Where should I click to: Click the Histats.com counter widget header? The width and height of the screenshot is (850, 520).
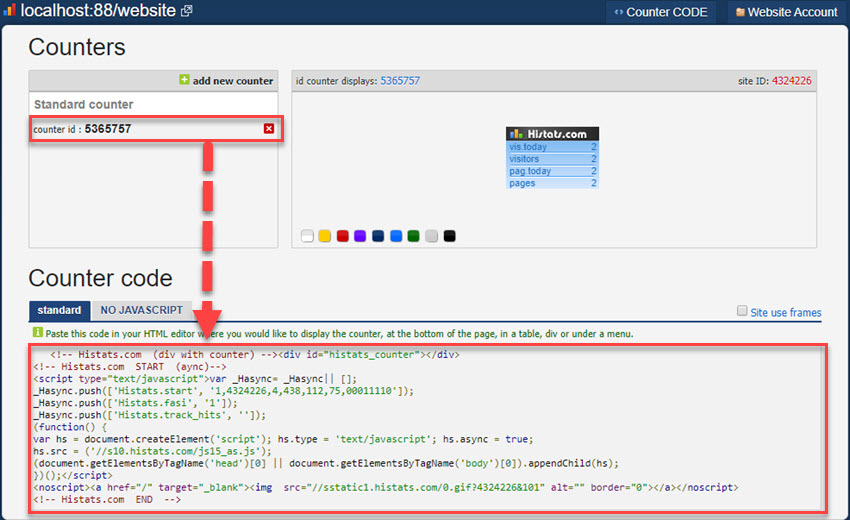[x=552, y=133]
